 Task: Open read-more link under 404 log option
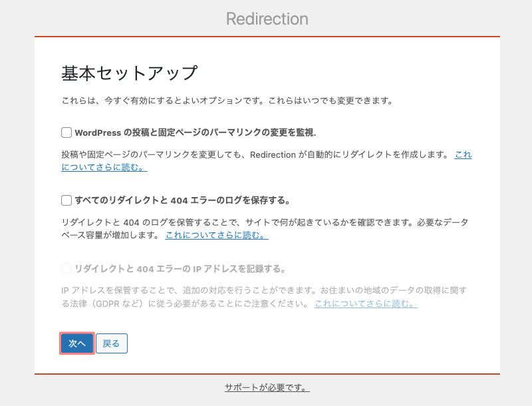pyautogui.click(x=217, y=235)
